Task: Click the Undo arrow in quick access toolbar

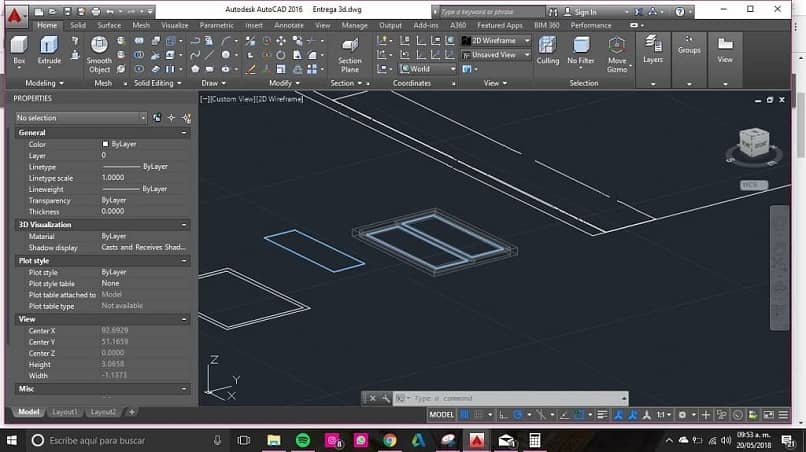Action: pos(110,11)
